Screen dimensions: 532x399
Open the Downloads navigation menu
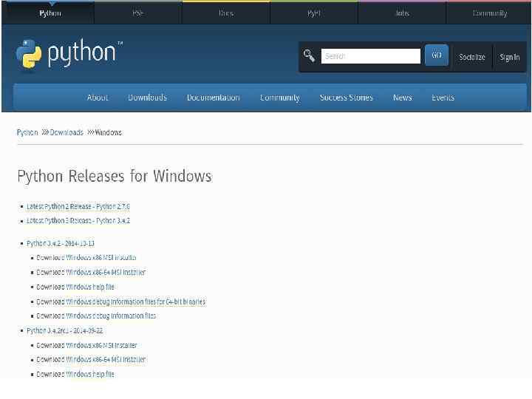[x=147, y=98]
